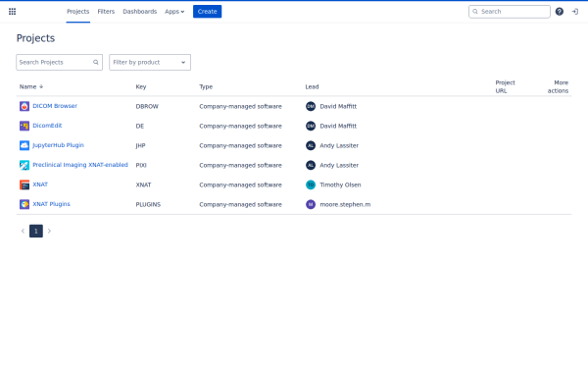Click Andy Lassiter's avatar in the PIXI row

pos(311,165)
